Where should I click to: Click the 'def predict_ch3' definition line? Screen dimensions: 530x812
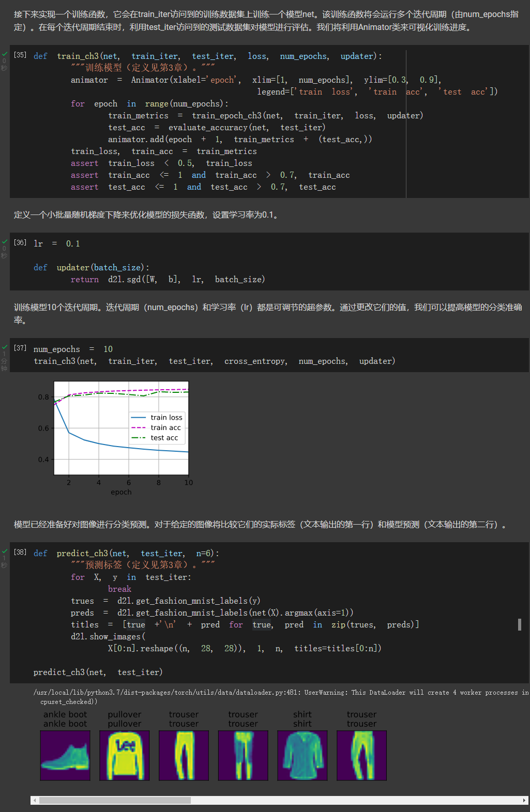pos(127,553)
